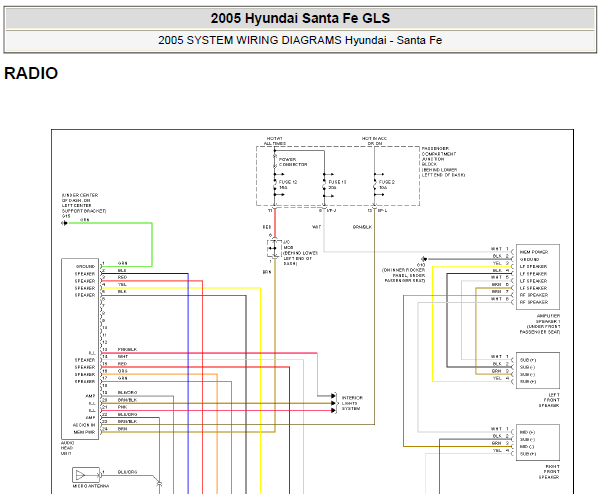The image size is (607, 494).
Task: Click the RADIO heading
Action: point(31,73)
